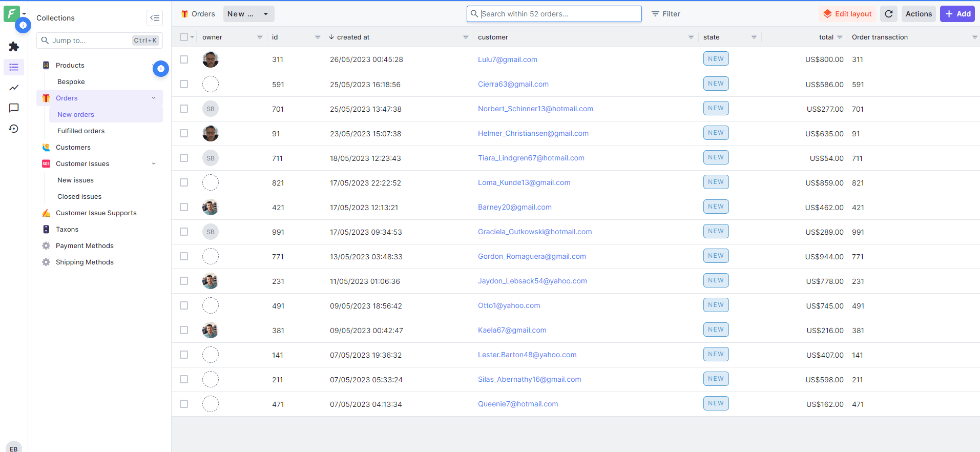Click the state column filter icon
Screen dimensions: 980x452
pyautogui.click(x=754, y=37)
